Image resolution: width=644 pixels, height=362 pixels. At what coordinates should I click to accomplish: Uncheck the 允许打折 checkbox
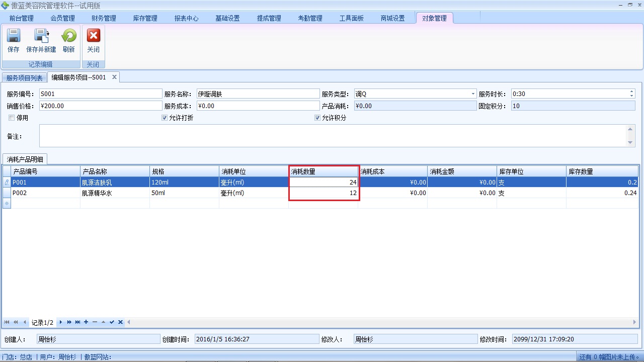[x=165, y=118]
